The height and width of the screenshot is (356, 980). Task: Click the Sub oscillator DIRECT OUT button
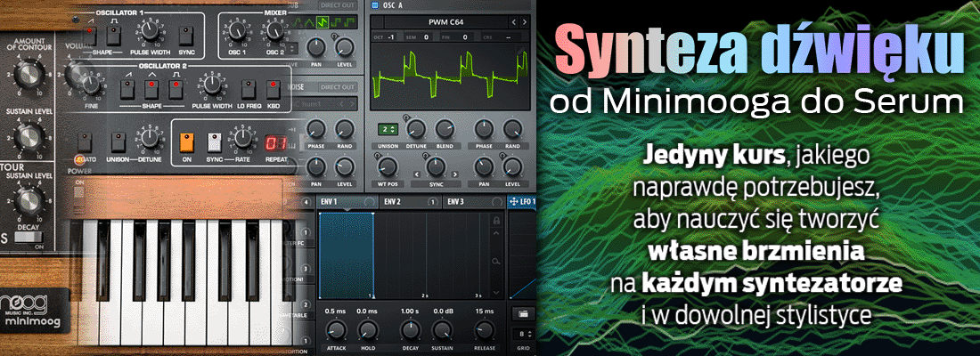339,5
